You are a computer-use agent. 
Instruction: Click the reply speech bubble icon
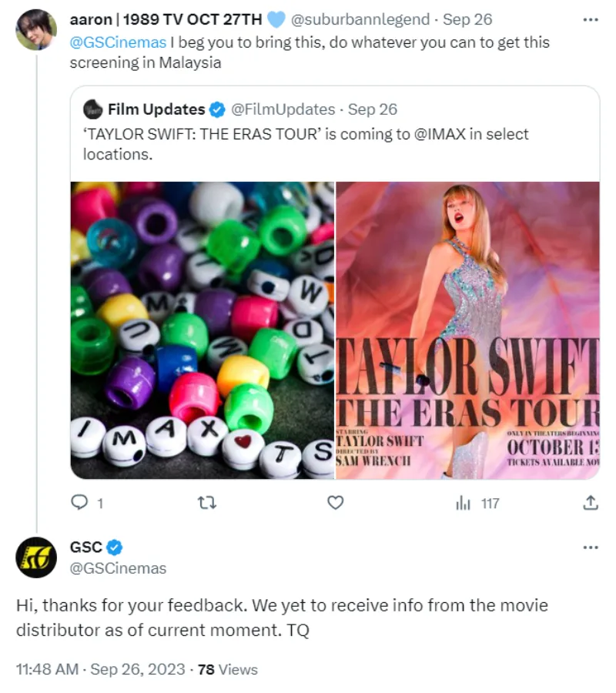(x=79, y=503)
